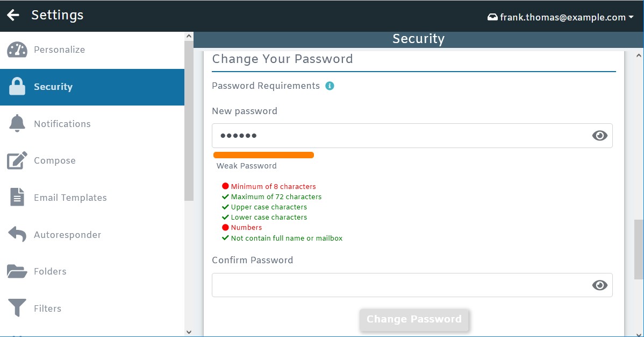The image size is (644, 337).
Task: Click the Password Requirements info icon
Action: [330, 86]
